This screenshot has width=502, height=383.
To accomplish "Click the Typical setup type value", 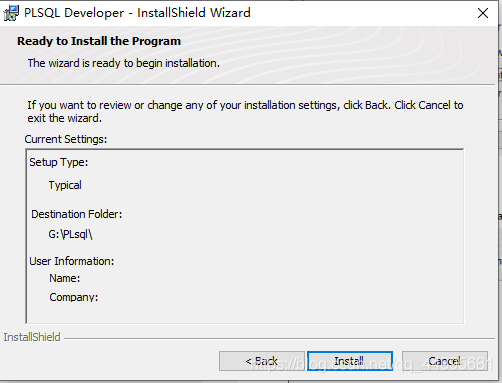I will coord(65,185).
